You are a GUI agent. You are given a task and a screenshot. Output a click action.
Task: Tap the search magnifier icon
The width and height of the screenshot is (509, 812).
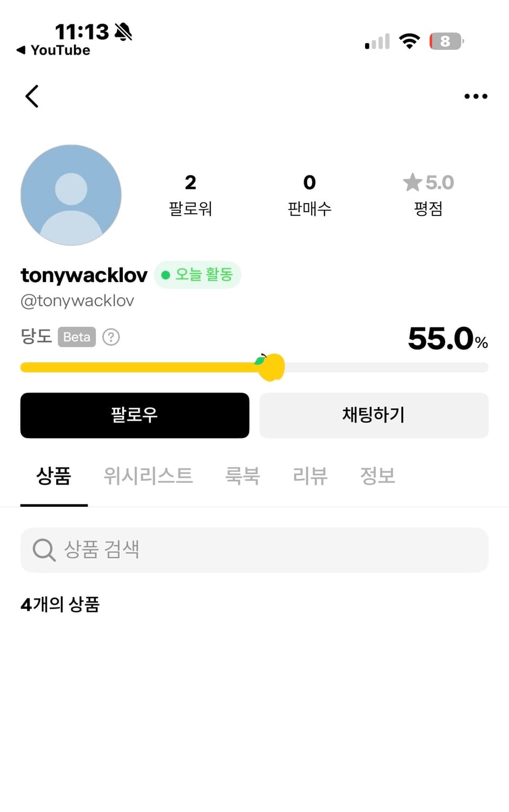click(44, 550)
